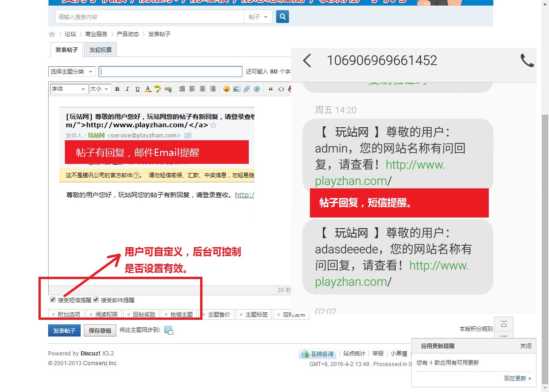Insert a quote block
Viewport: 549px width, 392px height.
271,89
